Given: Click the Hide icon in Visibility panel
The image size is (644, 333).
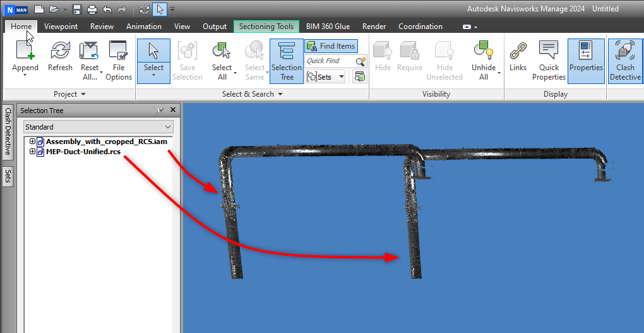Looking at the screenshot, I should point(383,51).
